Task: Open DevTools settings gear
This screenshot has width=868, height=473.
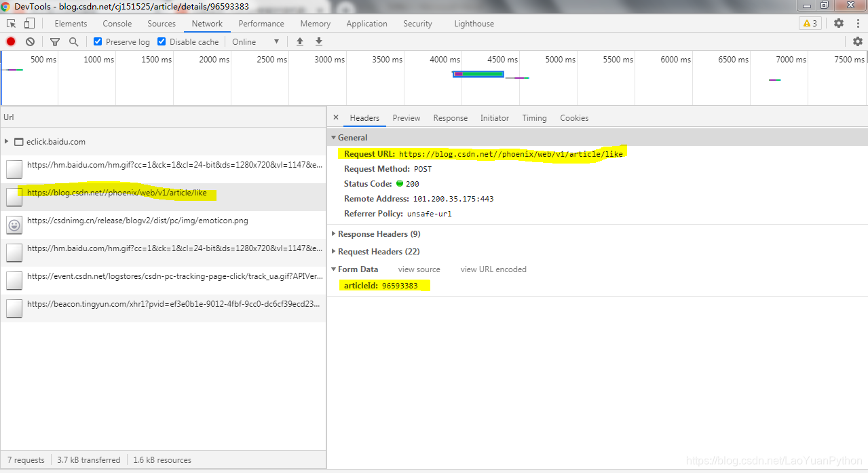Action: (839, 23)
